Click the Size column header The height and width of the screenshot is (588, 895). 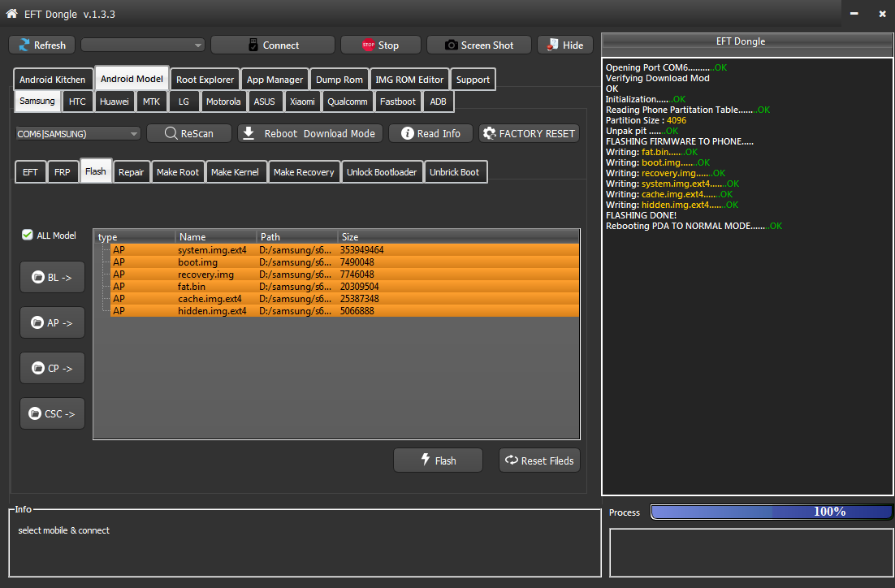pos(458,236)
